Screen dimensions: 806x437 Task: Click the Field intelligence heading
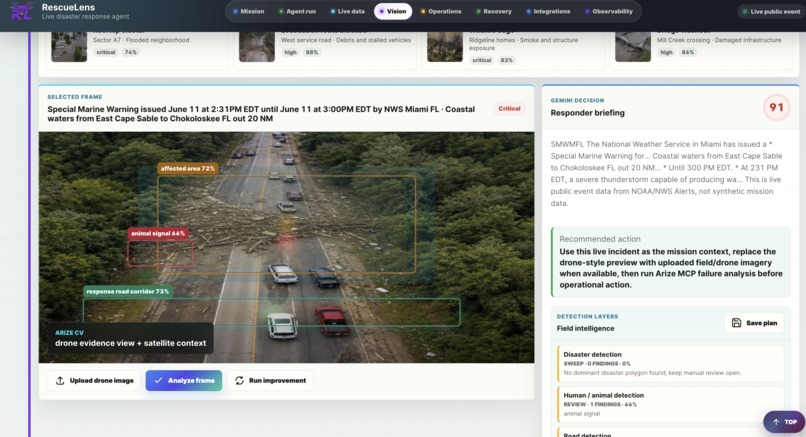(x=585, y=328)
